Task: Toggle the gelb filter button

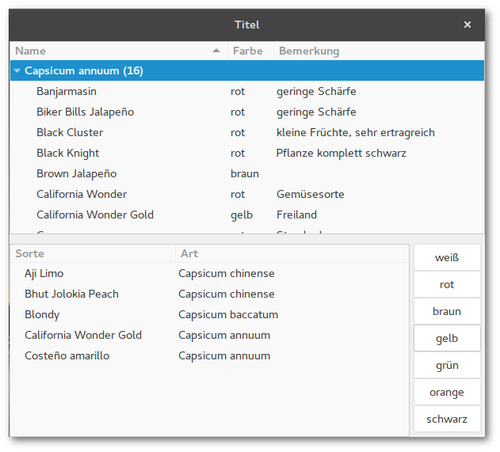Action: pyautogui.click(x=447, y=338)
